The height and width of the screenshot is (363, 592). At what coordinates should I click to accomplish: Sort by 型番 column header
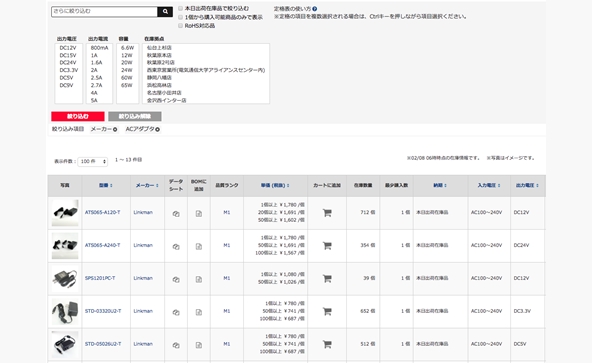point(106,185)
